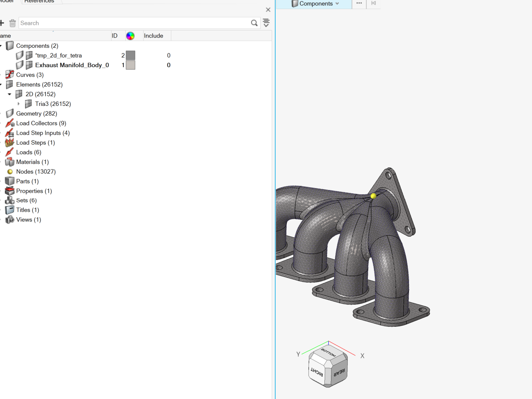The height and width of the screenshot is (399, 532).
Task: Open the Components selector dropdown arrow
Action: pyautogui.click(x=337, y=4)
